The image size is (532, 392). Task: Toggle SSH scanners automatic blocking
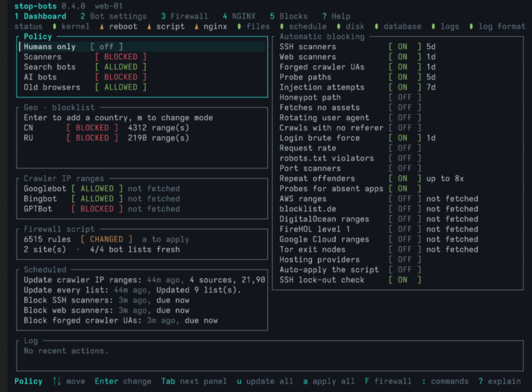pos(405,47)
